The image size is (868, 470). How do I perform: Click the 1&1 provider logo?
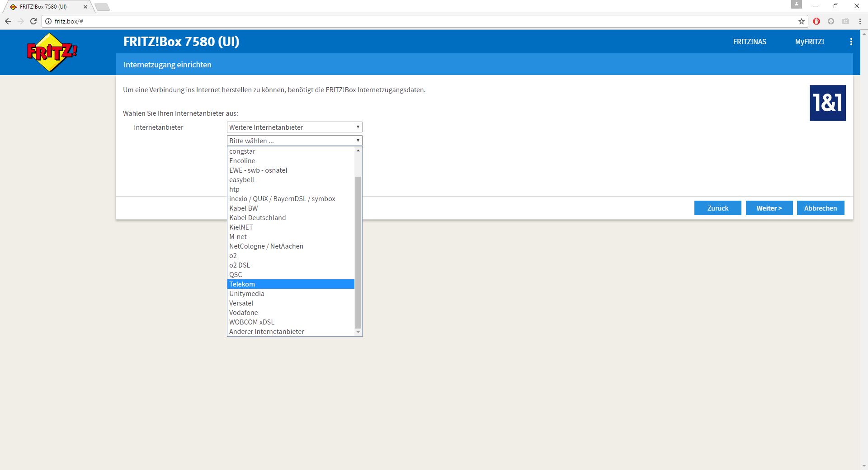coord(827,103)
